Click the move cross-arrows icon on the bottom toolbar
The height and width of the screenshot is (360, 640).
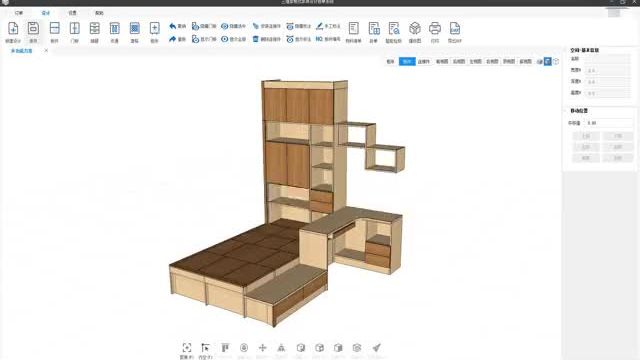[x=262, y=348]
